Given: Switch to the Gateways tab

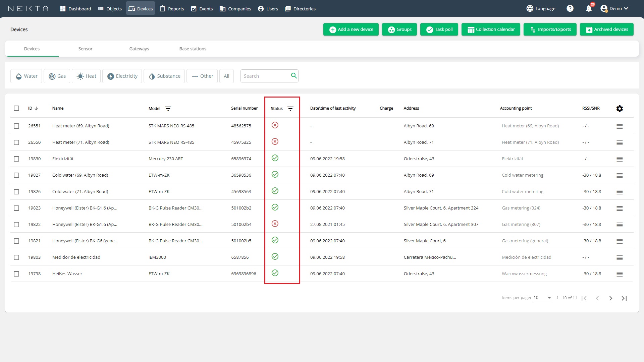Looking at the screenshot, I should point(139,49).
